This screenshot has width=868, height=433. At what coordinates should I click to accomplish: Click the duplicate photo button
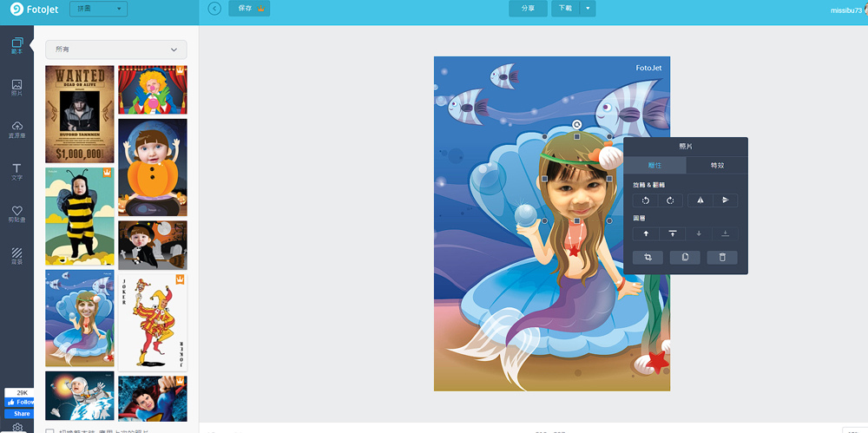click(x=685, y=258)
